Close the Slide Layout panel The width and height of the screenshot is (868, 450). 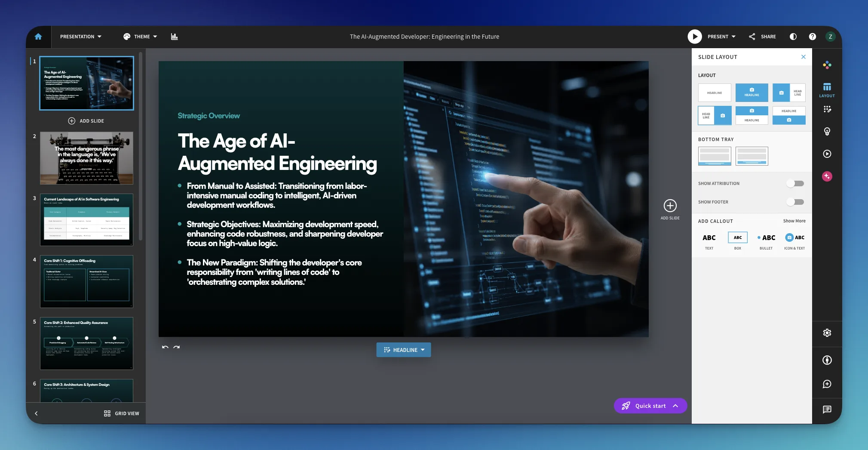(x=804, y=57)
